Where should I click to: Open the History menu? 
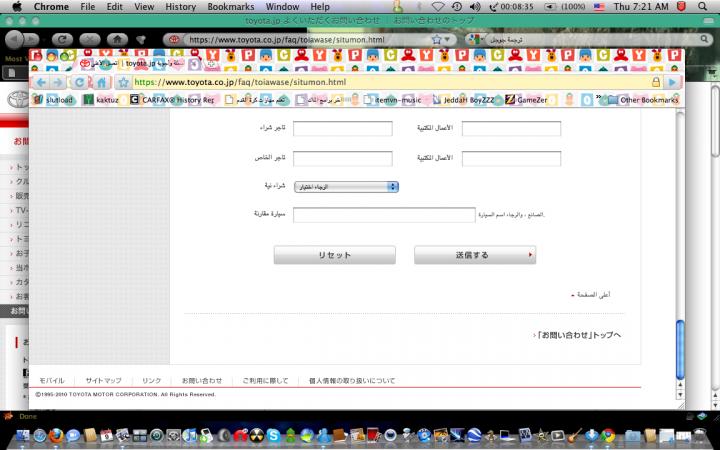coord(181,6)
